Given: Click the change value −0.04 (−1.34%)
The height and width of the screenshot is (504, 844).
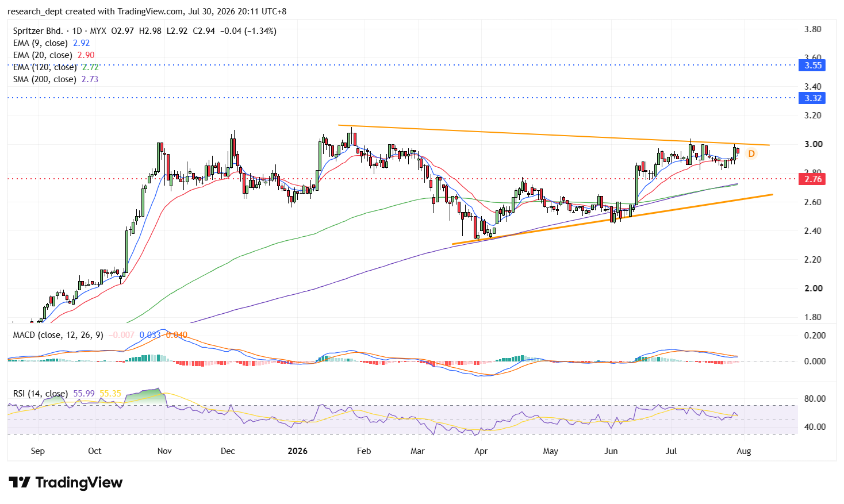Looking at the screenshot, I should point(248,31).
